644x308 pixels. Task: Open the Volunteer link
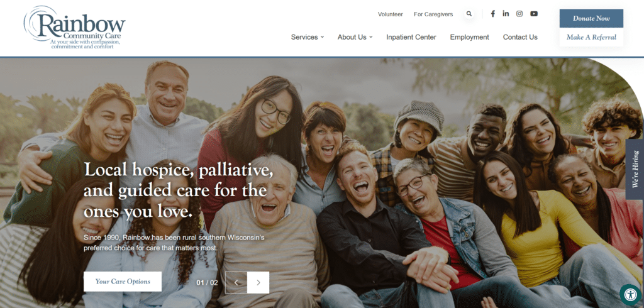pos(390,14)
